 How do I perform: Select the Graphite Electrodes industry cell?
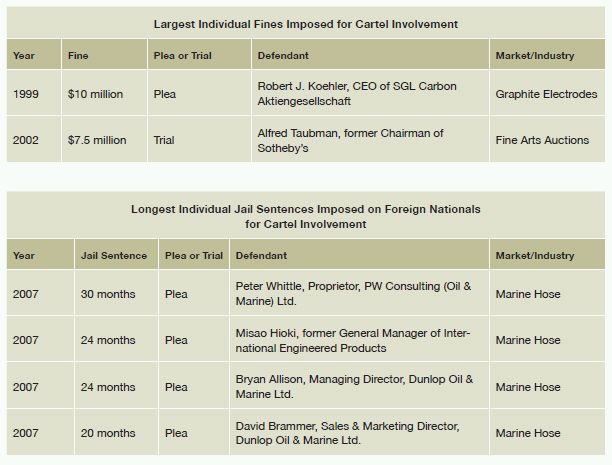coord(546,94)
